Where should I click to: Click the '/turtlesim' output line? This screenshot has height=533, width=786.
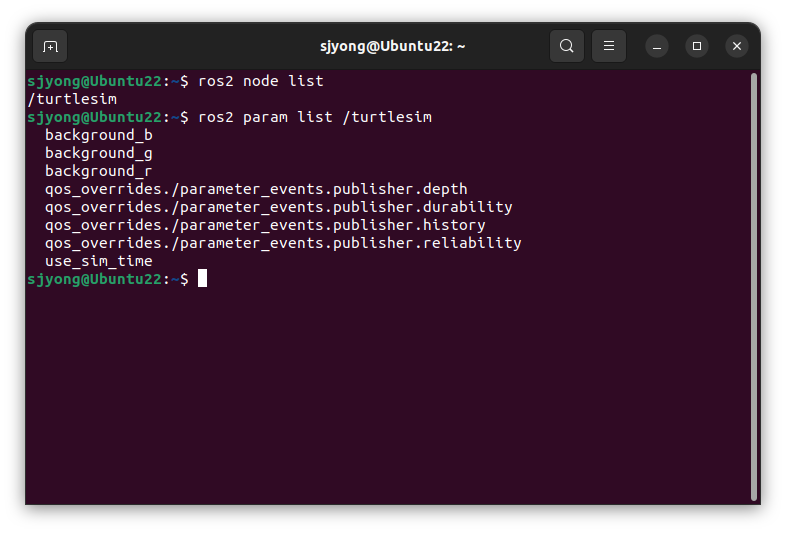point(72,99)
